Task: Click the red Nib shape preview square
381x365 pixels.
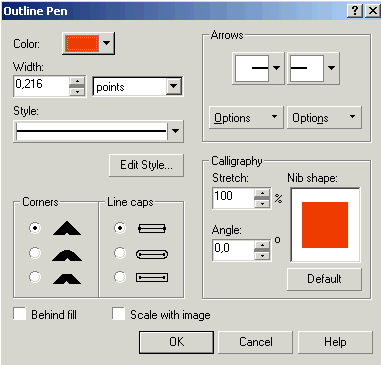Action: coord(325,225)
